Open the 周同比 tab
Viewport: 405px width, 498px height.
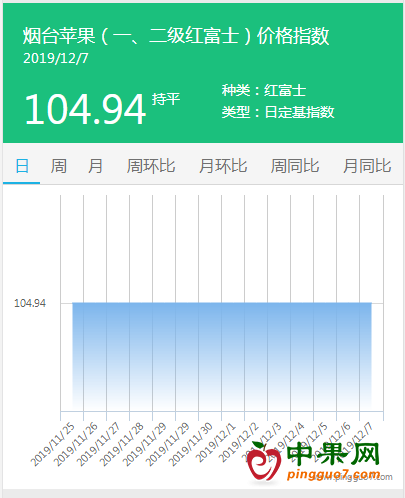point(295,166)
